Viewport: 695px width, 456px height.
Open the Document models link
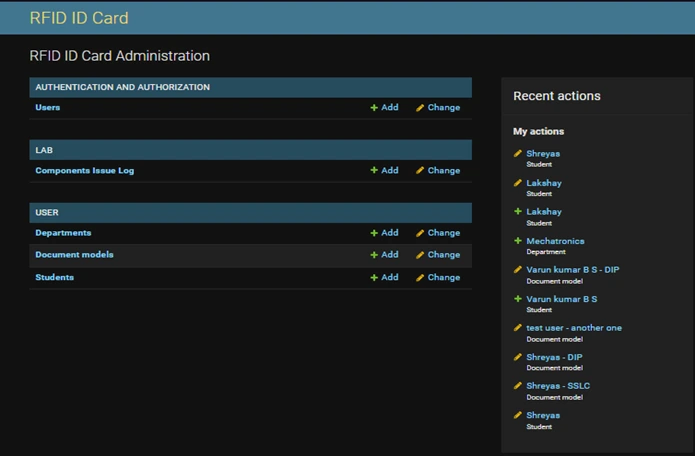click(74, 255)
